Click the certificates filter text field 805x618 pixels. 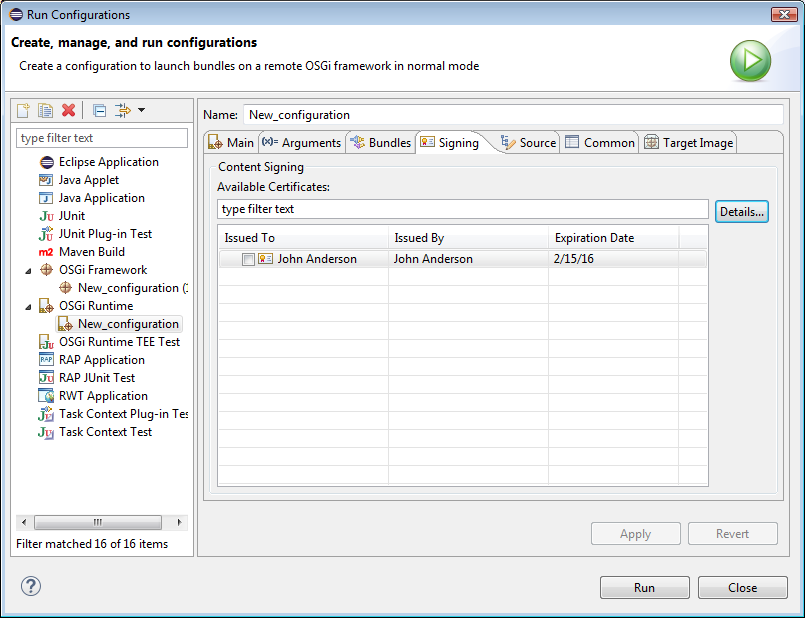(462, 209)
